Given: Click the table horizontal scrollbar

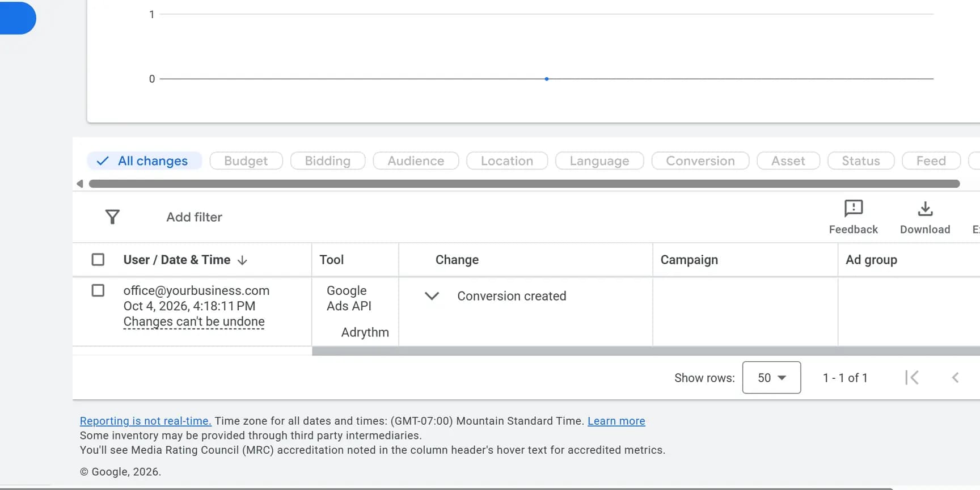Looking at the screenshot, I should point(646,351).
